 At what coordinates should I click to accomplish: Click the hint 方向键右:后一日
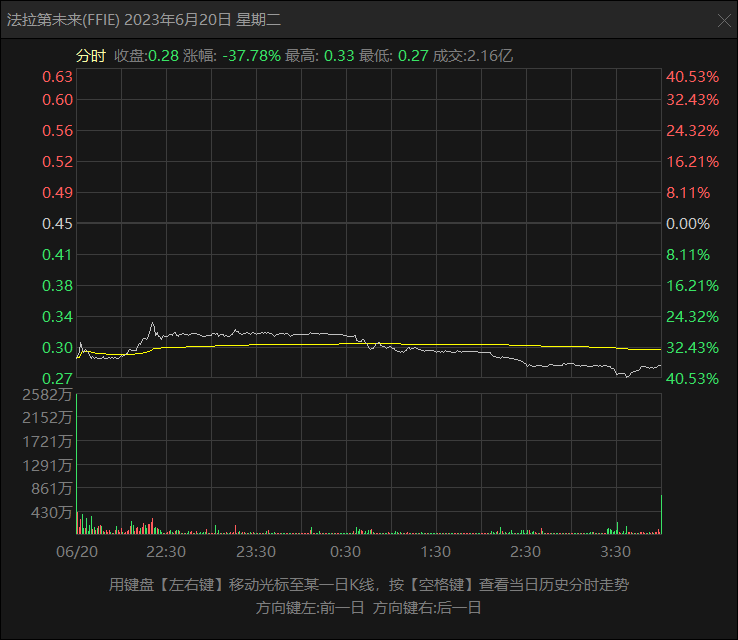(427, 608)
